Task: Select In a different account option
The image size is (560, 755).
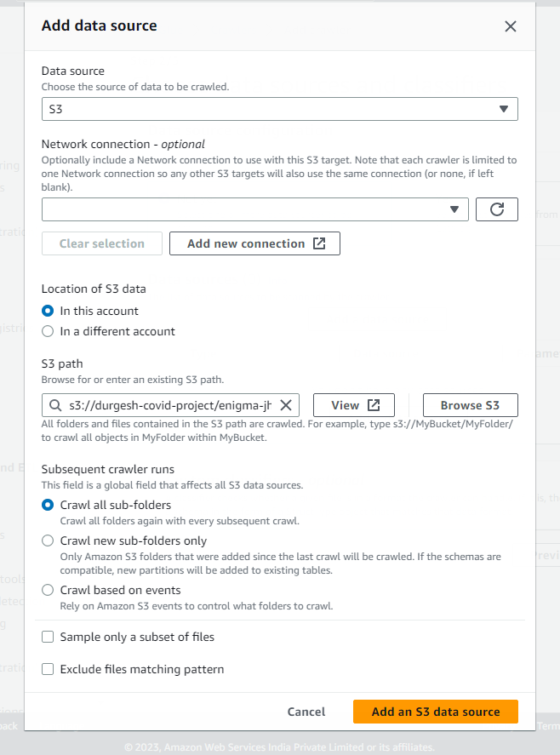Action: tap(48, 332)
